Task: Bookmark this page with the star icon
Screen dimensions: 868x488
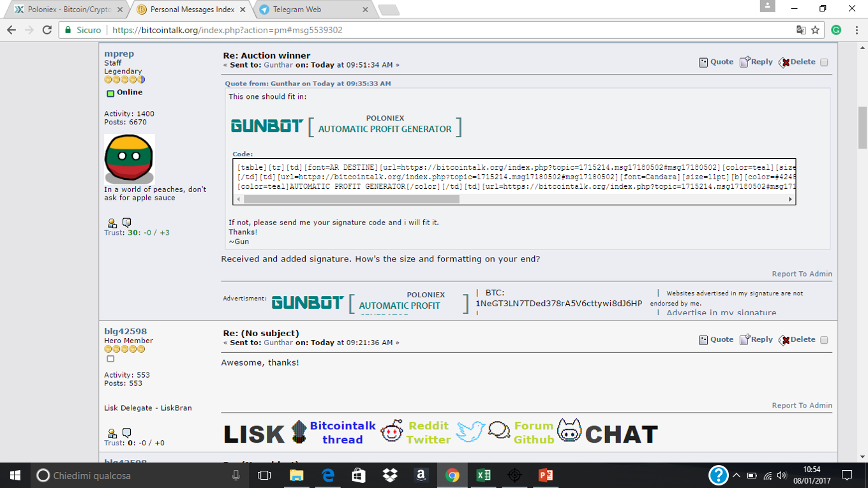Action: tap(815, 30)
